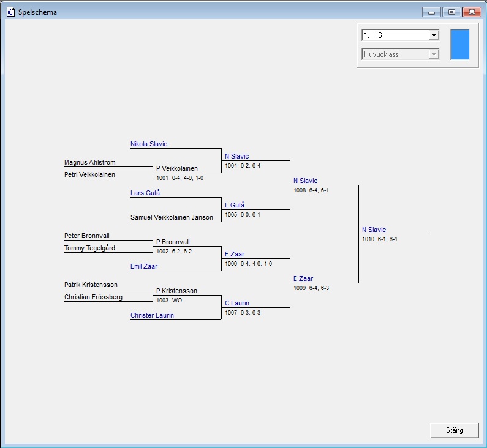Select Petri Veikkolainen player entry
487x448 pixels.
tap(89, 175)
